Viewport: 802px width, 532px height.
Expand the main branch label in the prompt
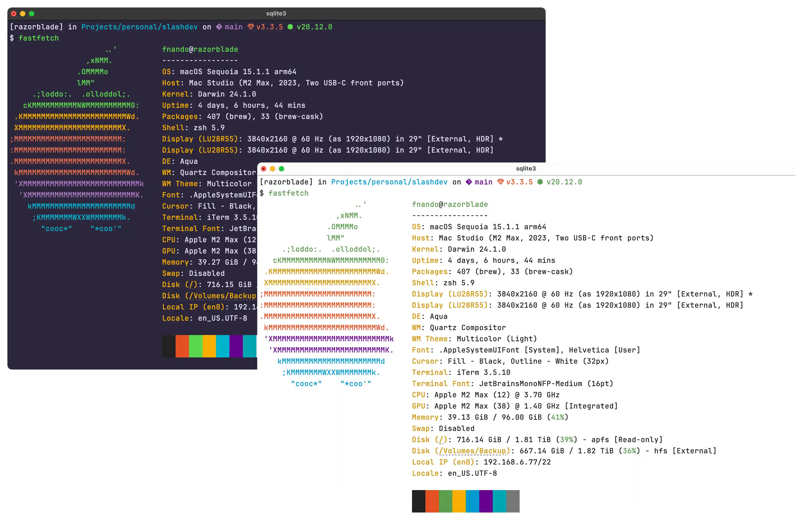pyautogui.click(x=484, y=182)
